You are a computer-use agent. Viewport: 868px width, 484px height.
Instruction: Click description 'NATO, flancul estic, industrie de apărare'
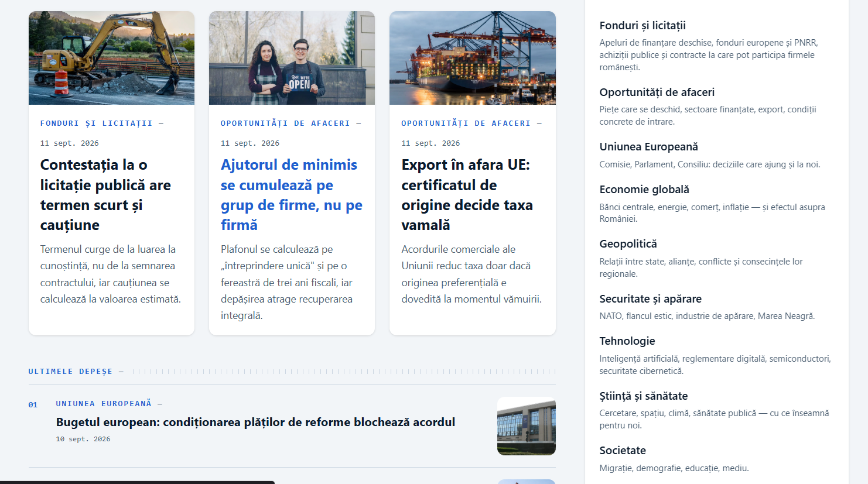point(707,316)
